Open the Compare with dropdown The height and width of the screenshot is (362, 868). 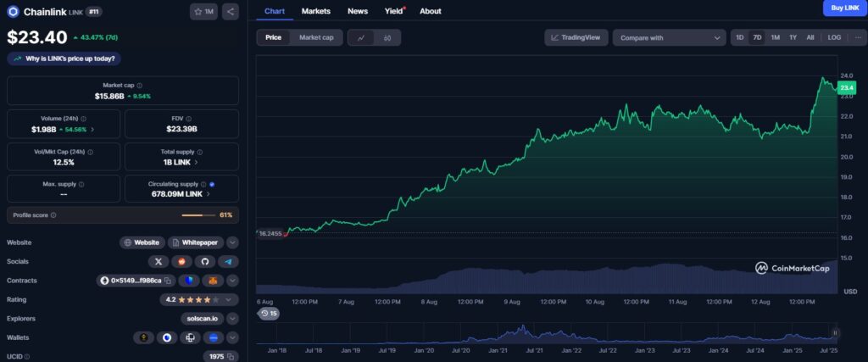click(x=669, y=37)
